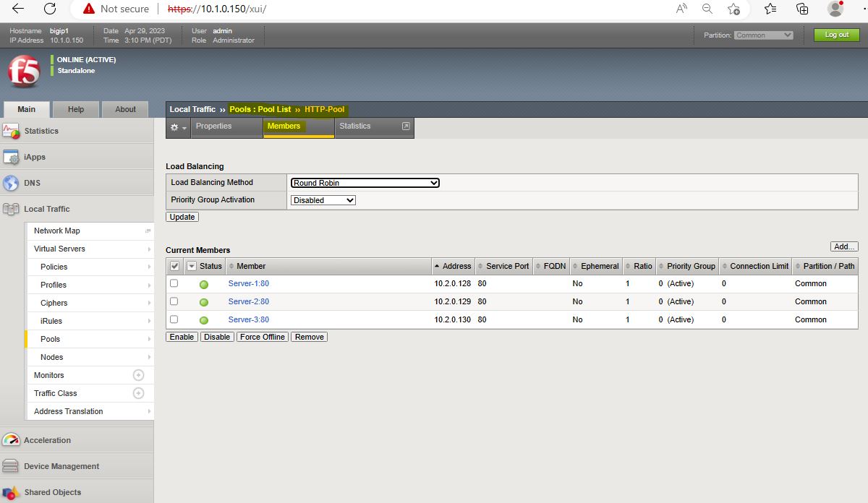Open the Priority Group Activation dropdown
The height and width of the screenshot is (503, 868).
(323, 200)
